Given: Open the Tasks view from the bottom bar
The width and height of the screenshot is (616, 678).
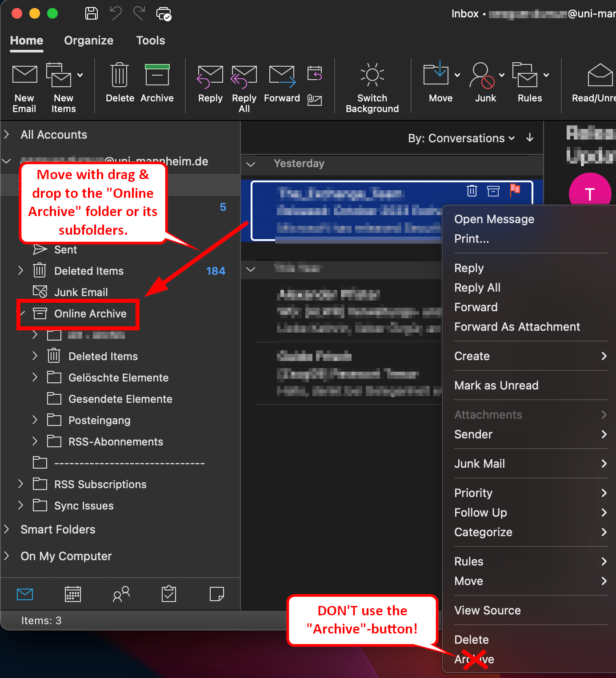Looking at the screenshot, I should tap(169, 594).
